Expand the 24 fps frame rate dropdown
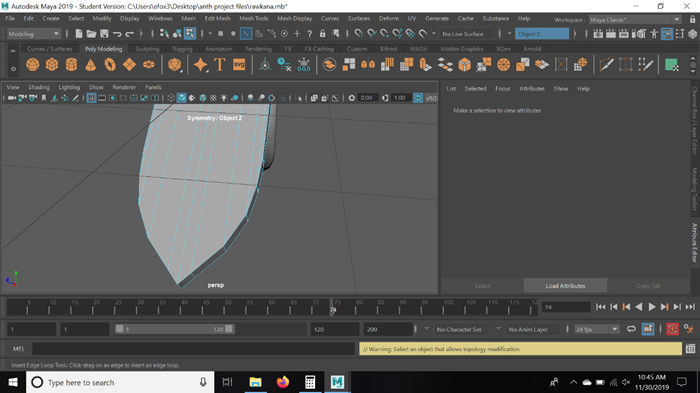Screen dimensions: 700x393 pos(596,329)
